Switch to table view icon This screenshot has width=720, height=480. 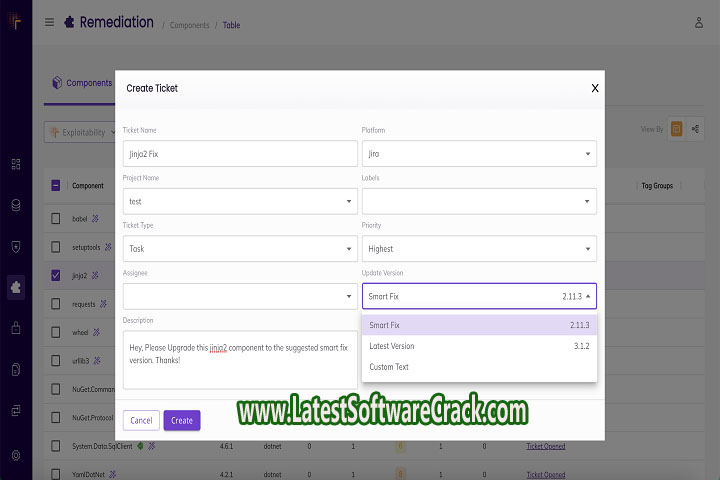point(677,129)
